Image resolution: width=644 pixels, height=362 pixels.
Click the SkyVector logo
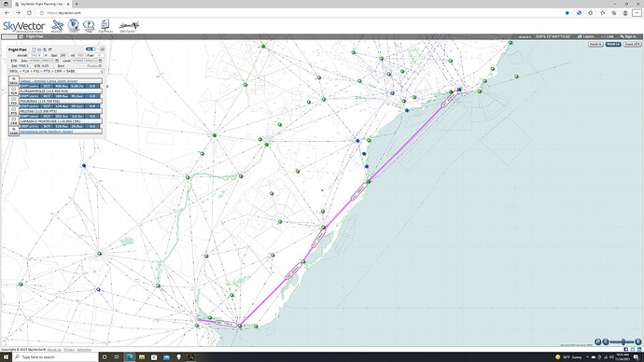24,27
